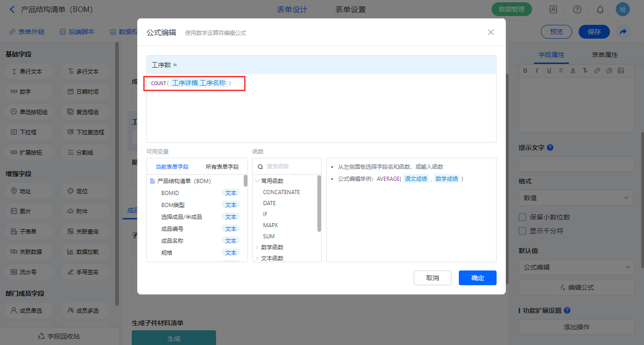
Task: Enable the 保留小数位数 checkbox
Action: [x=522, y=217]
